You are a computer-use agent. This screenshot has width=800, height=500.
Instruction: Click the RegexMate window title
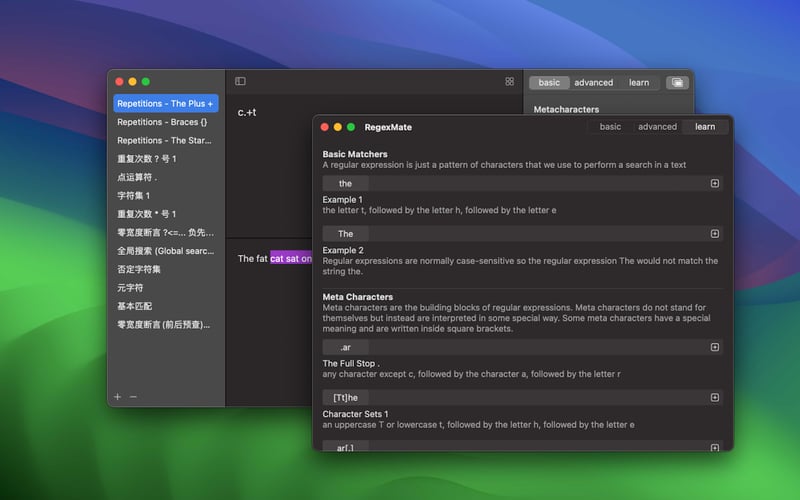388,127
